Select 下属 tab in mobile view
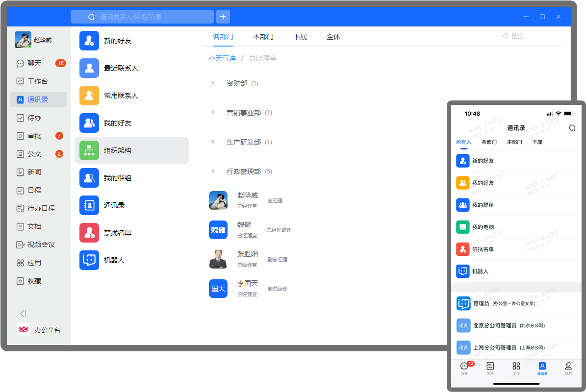The width and height of the screenshot is (586, 392). 537,142
